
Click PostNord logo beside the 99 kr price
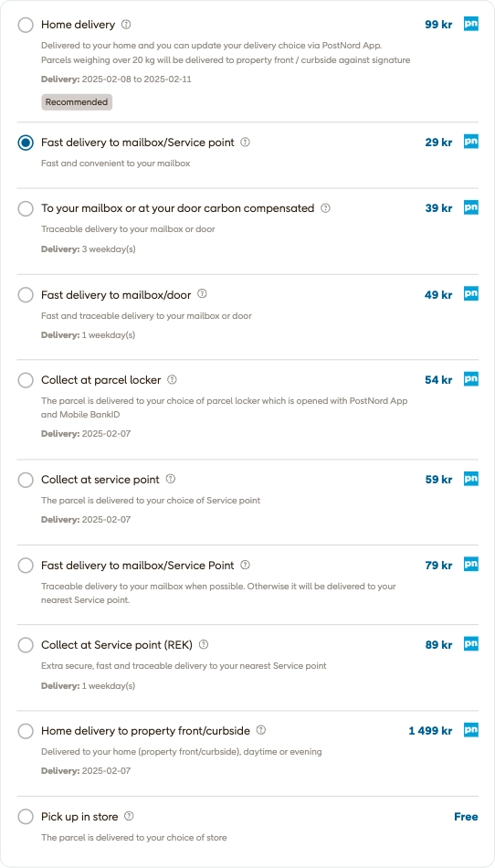(470, 25)
